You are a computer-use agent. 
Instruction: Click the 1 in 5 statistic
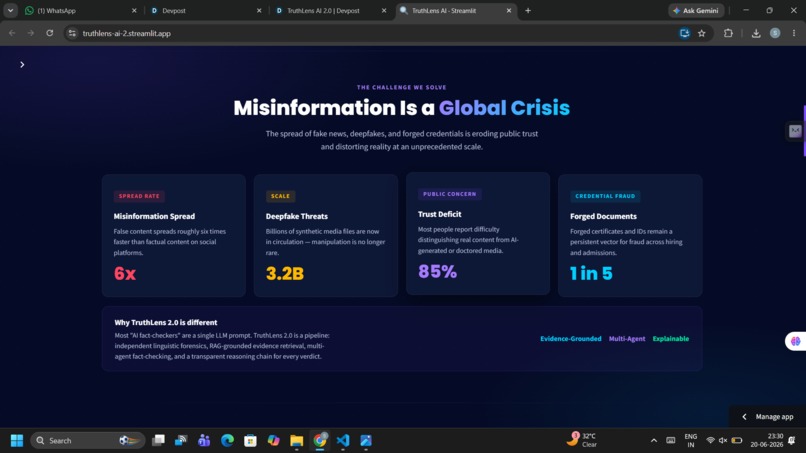coord(591,274)
